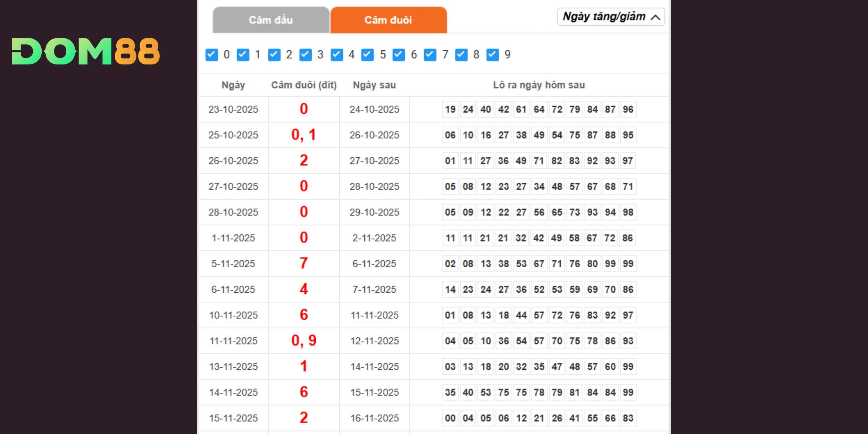Toggle the digit 3 checkbox
The width and height of the screenshot is (868, 434).
pos(305,55)
